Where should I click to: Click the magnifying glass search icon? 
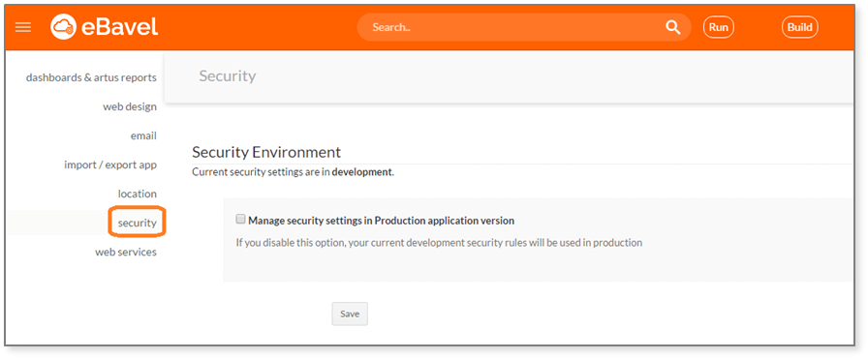(672, 27)
